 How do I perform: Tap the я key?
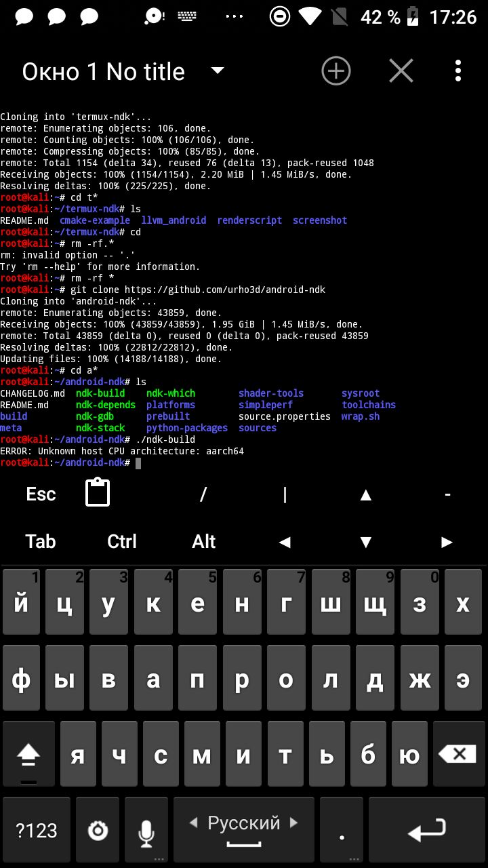click(78, 753)
